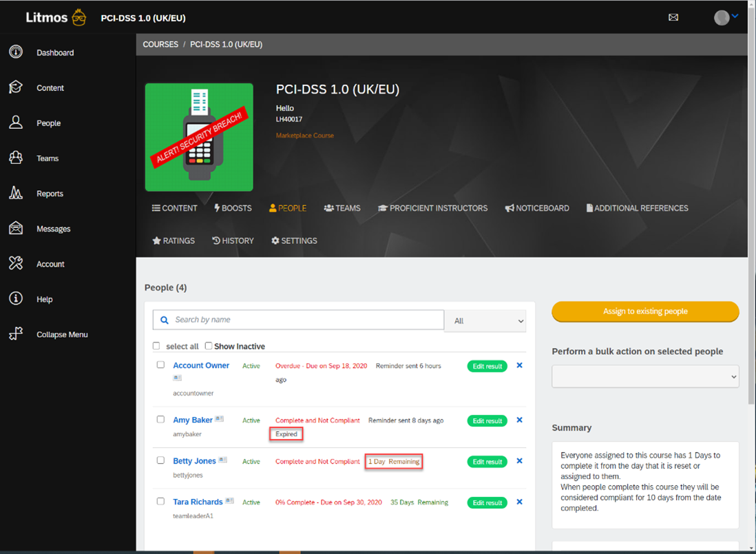Open the user profile avatar
The image size is (756, 554).
(722, 18)
